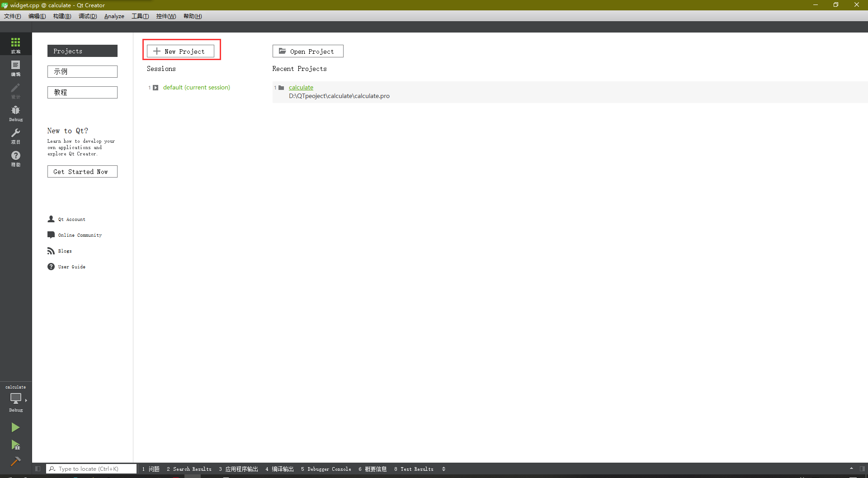Open the calculate recent project link
This screenshot has height=478, width=868.
[x=301, y=87]
